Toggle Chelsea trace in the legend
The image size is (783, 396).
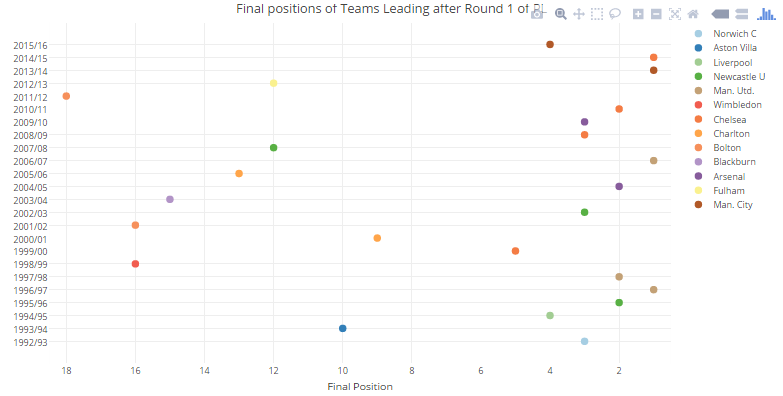click(730, 119)
